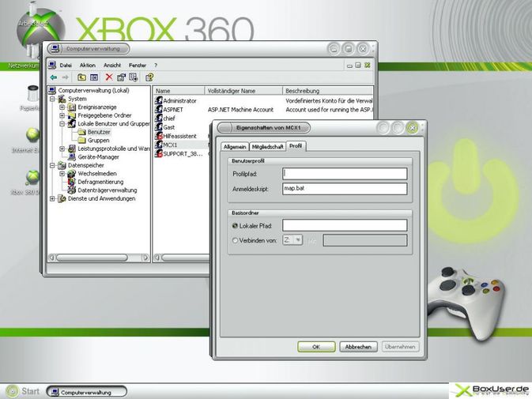Click the Lokale Benutzer und Gruppen icon
Image resolution: width=532 pixels, height=399 pixels.
click(x=72, y=124)
